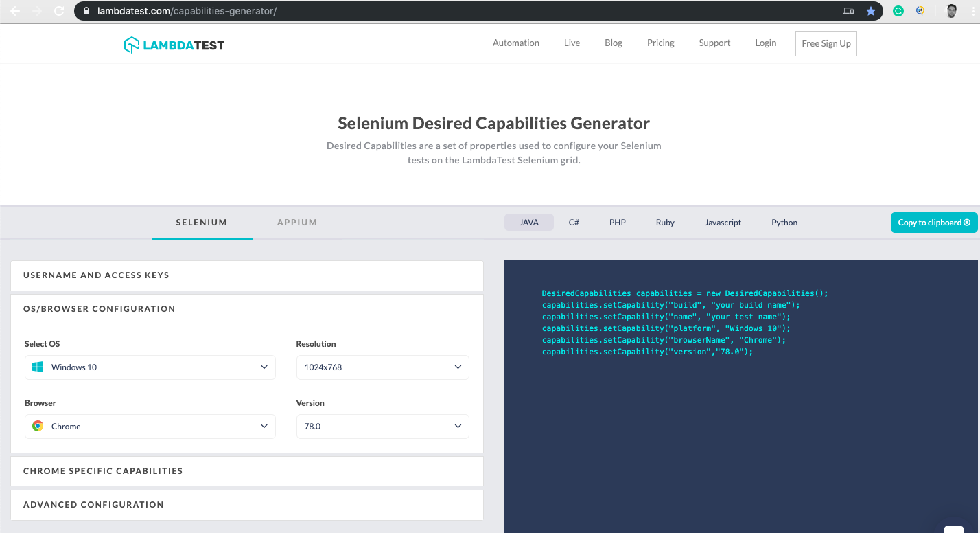Switch to the APPIUM tab

(x=297, y=222)
